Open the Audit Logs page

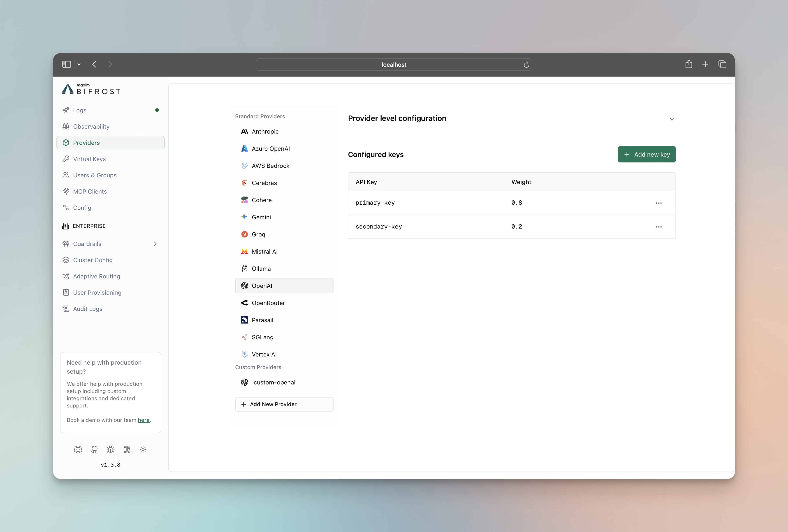coord(88,309)
